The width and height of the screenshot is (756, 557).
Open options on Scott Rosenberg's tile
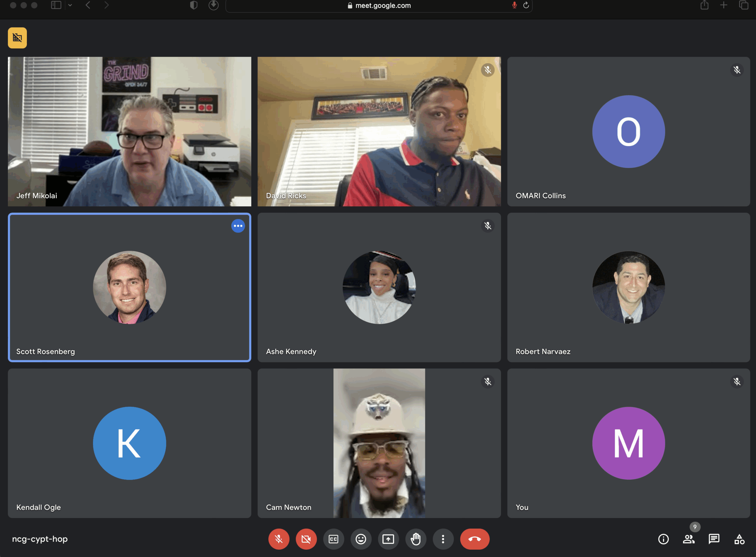pos(238,226)
